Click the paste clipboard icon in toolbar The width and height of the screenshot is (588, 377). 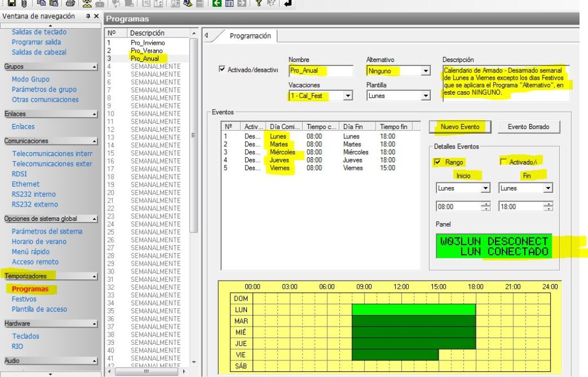[x=54, y=3]
